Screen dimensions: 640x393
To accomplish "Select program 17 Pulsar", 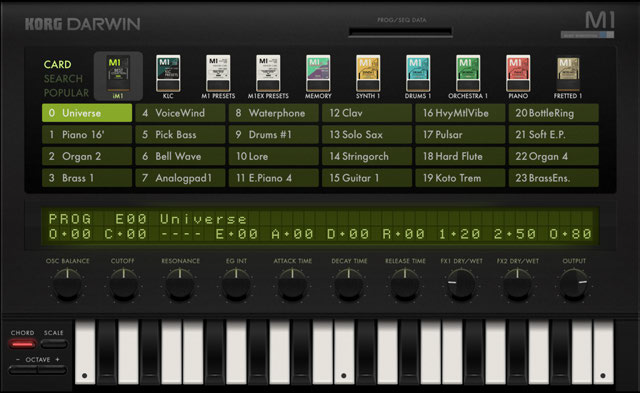I will (x=460, y=135).
